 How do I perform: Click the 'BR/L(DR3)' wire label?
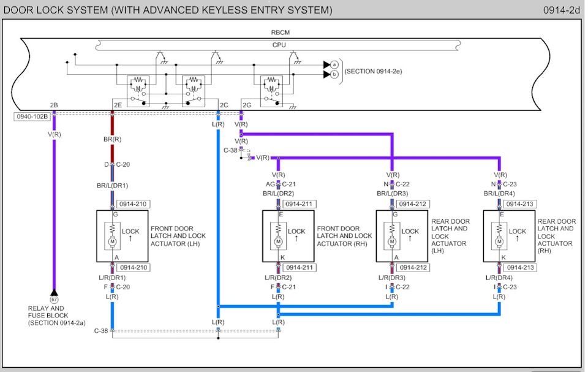(x=392, y=194)
